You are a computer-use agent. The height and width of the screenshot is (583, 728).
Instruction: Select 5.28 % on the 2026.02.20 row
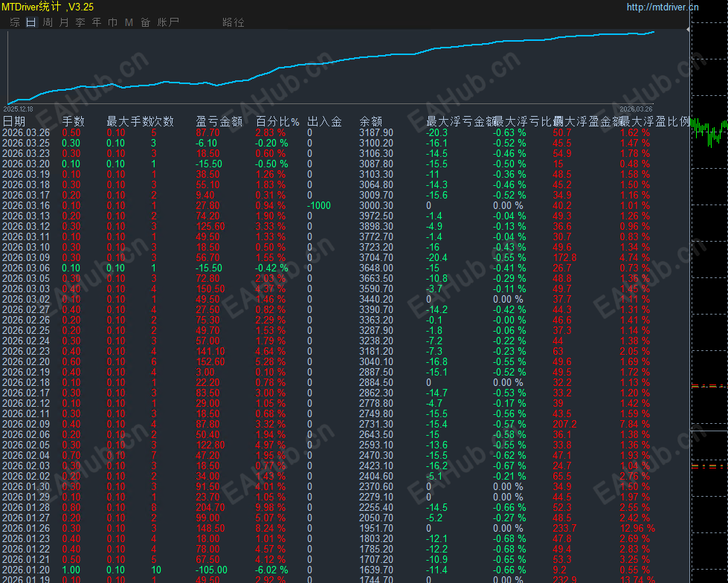(271, 361)
